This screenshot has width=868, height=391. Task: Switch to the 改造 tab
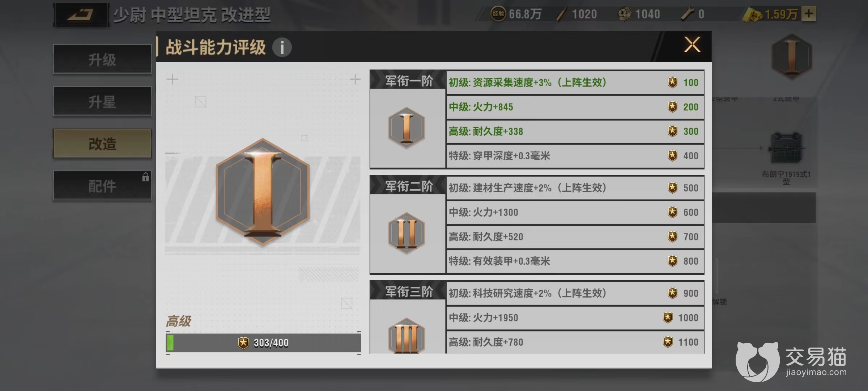coord(102,143)
